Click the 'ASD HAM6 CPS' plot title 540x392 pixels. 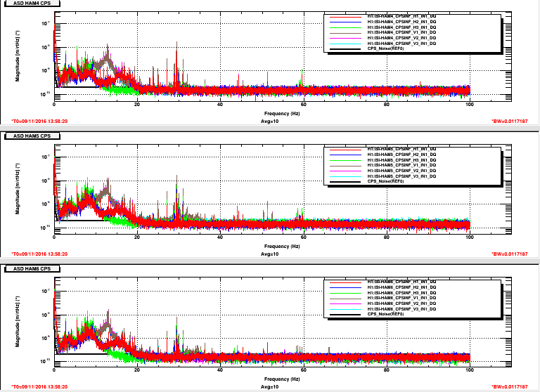tap(32, 269)
